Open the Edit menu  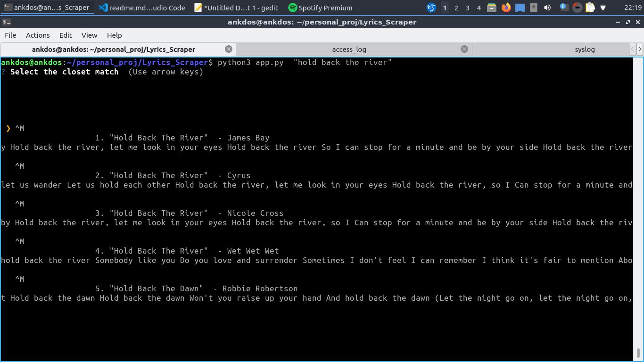point(66,35)
